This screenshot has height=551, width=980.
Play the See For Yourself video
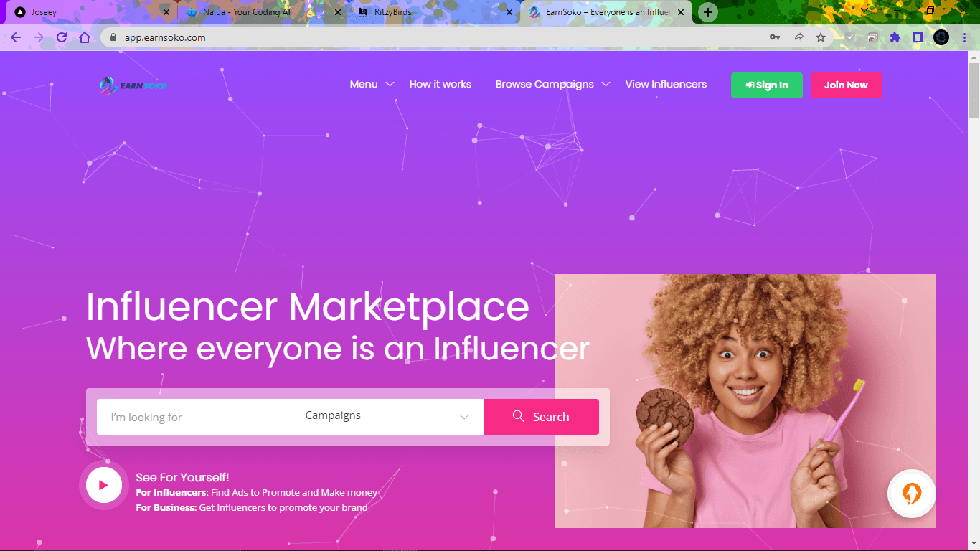pyautogui.click(x=104, y=486)
